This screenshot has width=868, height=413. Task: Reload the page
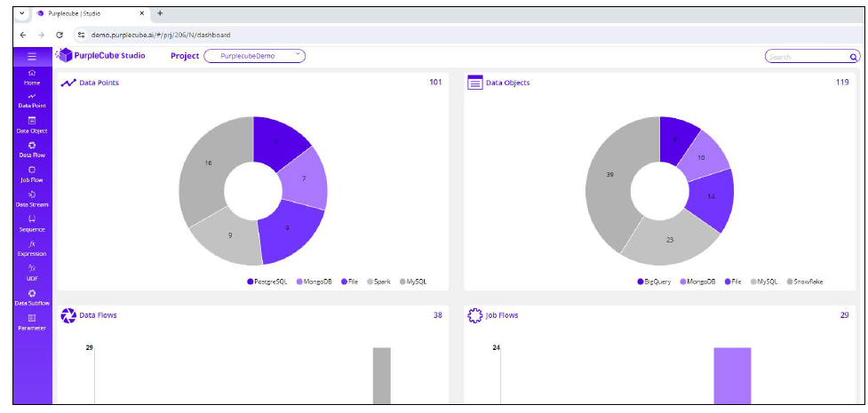(60, 35)
